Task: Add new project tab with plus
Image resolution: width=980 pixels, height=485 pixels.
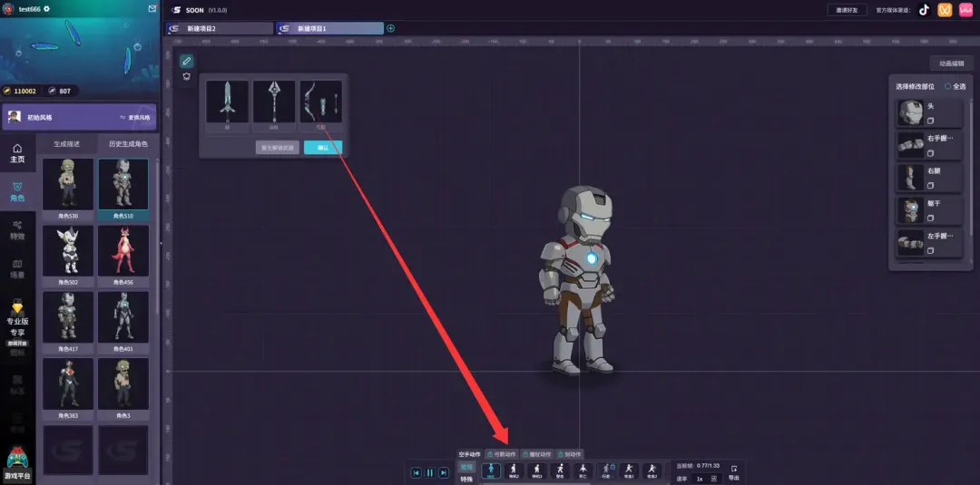Action: tap(390, 28)
